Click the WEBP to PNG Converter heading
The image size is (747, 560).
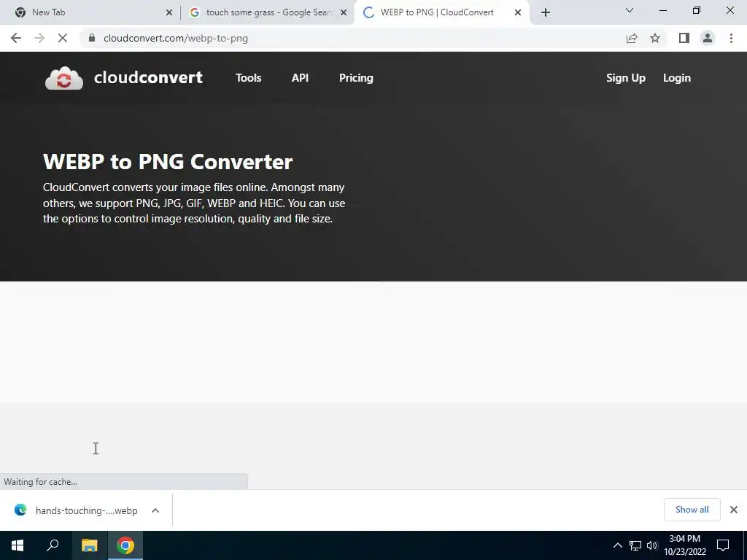(x=168, y=162)
